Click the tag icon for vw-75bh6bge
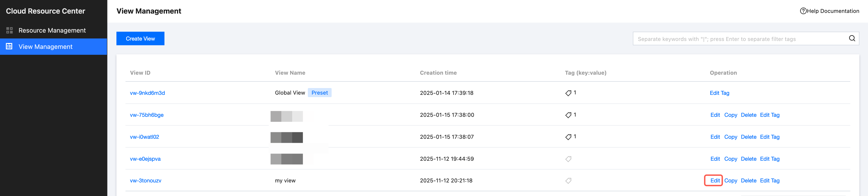Viewport: 868px width, 196px height. [x=568, y=115]
